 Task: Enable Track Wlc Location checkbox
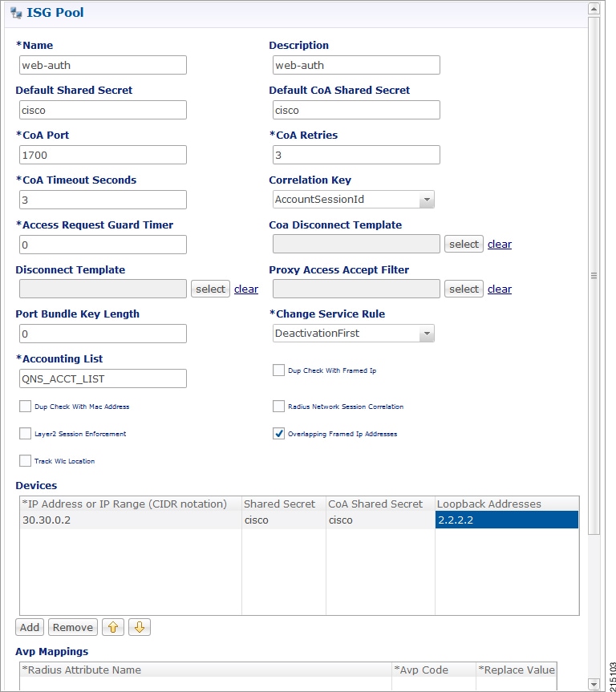[x=25, y=461]
